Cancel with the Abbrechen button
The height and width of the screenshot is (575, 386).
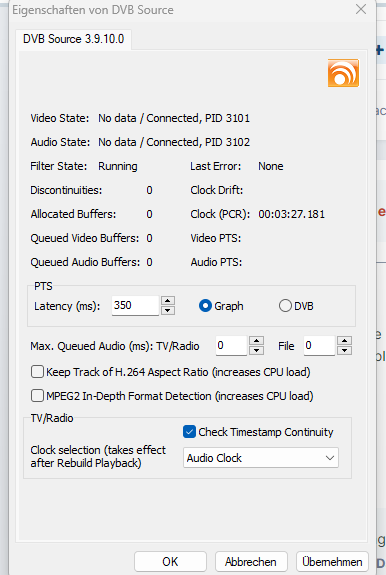click(251, 562)
